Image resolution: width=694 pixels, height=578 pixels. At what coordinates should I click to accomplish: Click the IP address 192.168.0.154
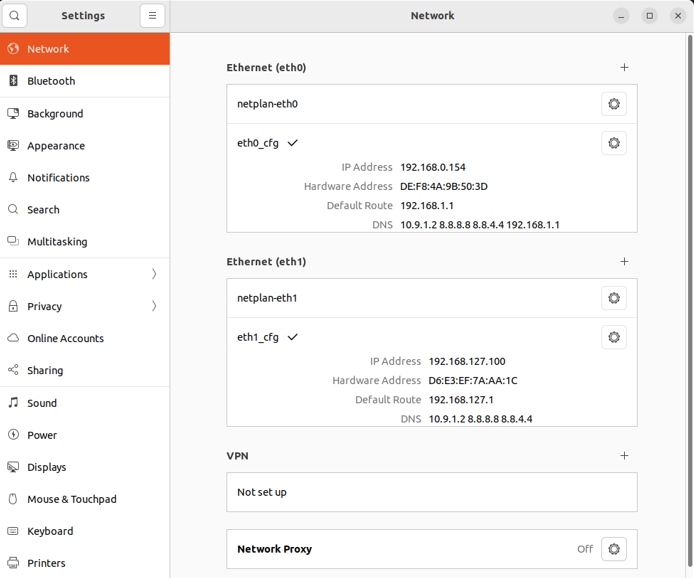[x=433, y=167]
